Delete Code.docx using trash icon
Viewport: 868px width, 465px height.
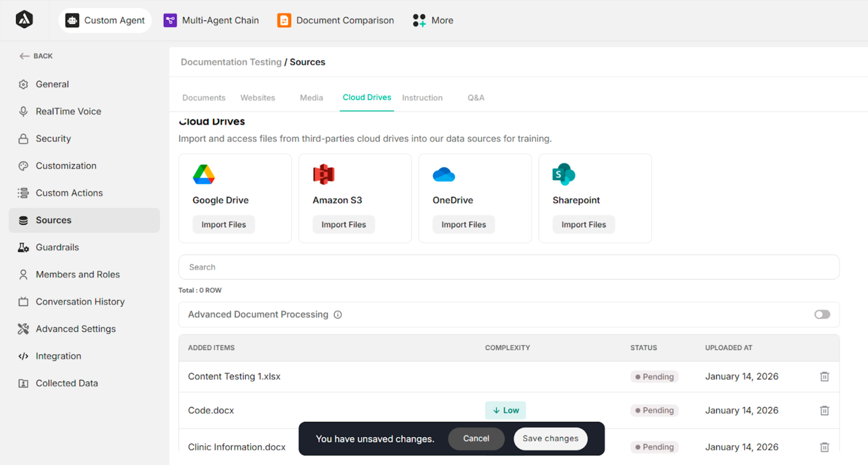click(x=824, y=410)
